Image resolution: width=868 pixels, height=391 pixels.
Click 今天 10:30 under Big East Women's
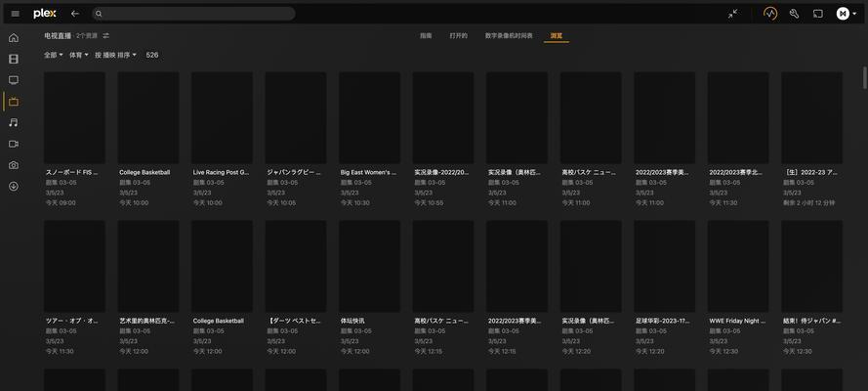[355, 202]
